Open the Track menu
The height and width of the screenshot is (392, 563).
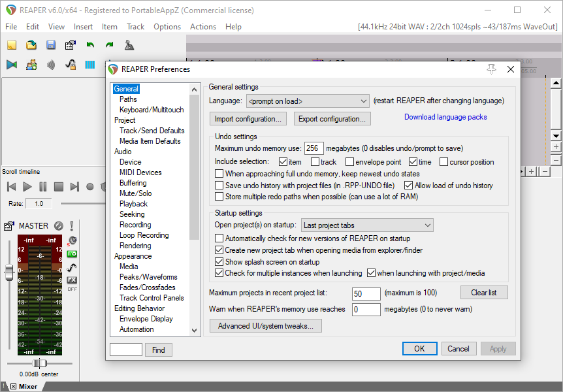135,27
